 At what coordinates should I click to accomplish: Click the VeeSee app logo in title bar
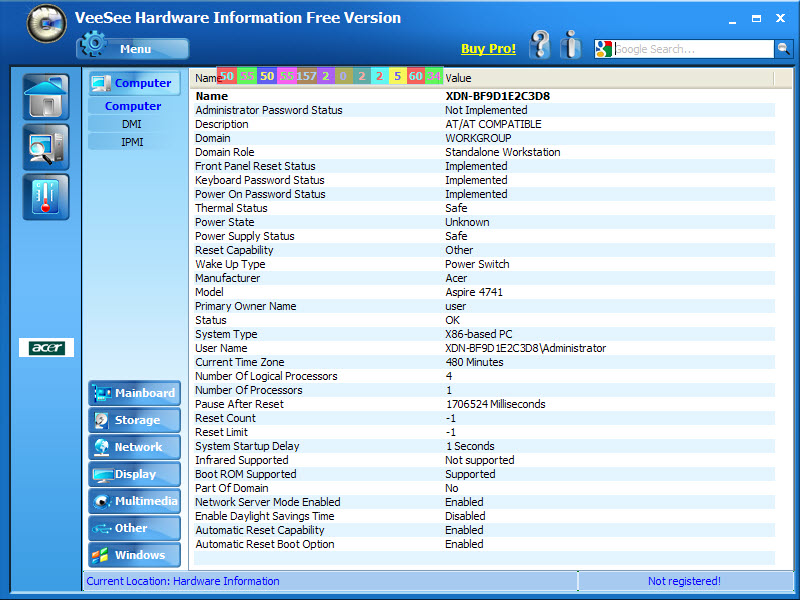coord(46,22)
